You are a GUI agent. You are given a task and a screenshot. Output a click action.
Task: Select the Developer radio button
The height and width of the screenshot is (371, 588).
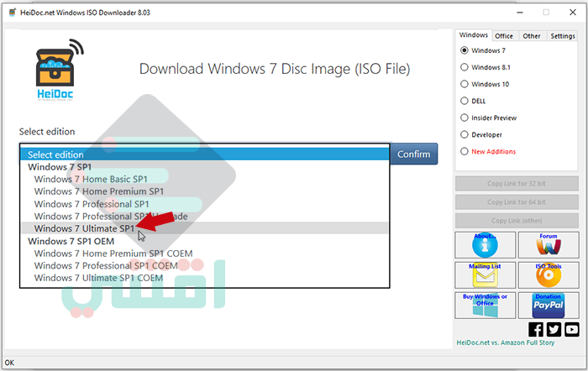(x=465, y=134)
